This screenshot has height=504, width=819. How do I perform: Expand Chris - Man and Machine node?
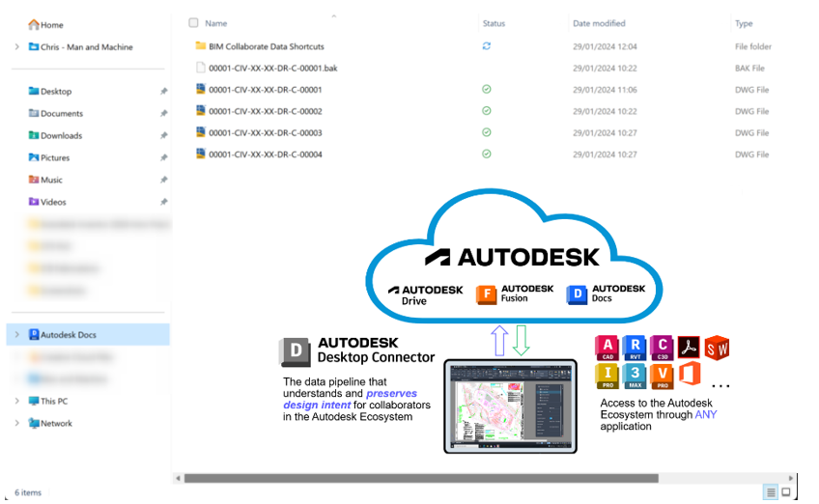coord(17,47)
